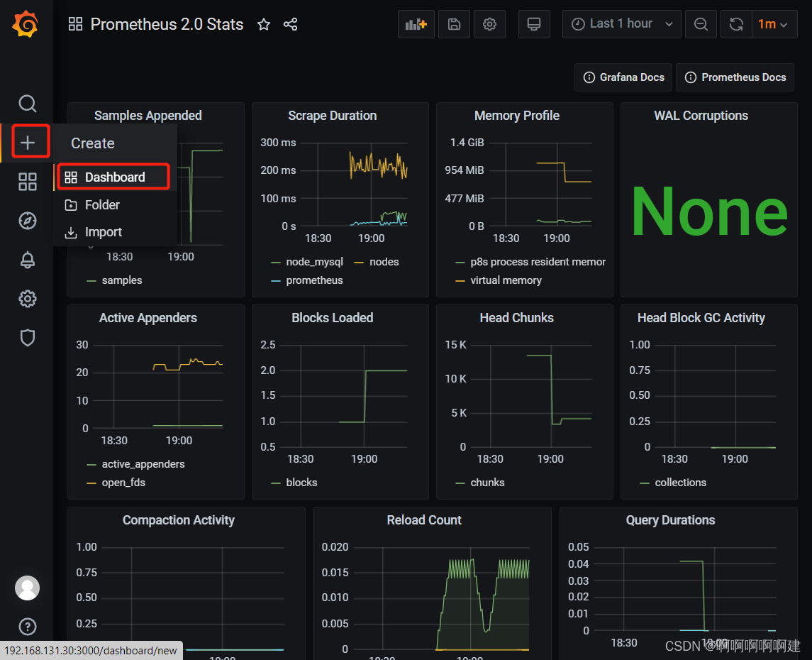Open the Alerting bell icon
The image size is (812, 660).
point(27,260)
